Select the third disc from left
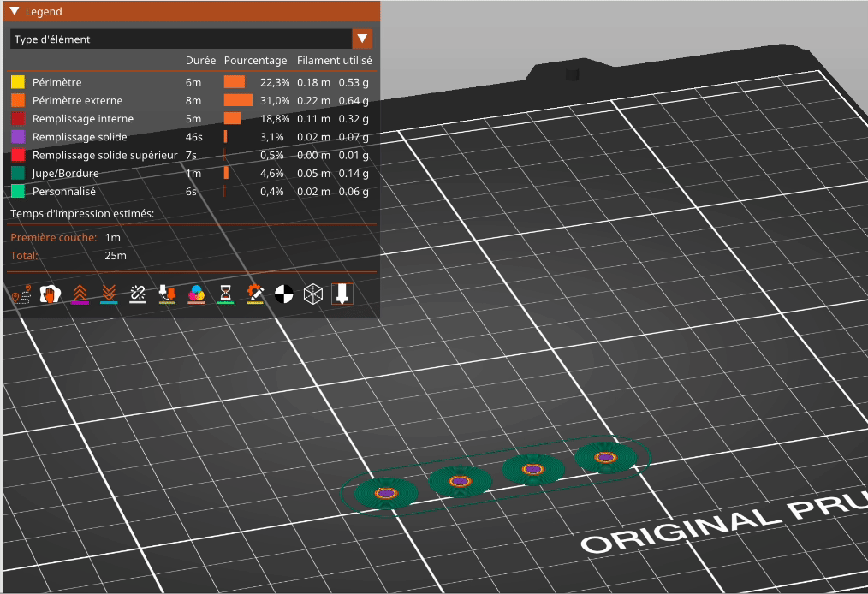Viewport: 868px width, 594px height. [532, 469]
